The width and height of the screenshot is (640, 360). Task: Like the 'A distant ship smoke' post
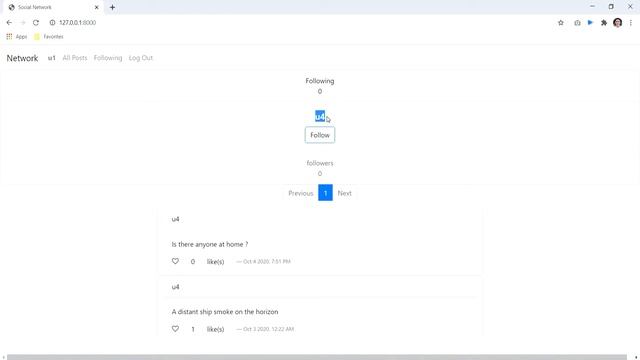(175, 329)
